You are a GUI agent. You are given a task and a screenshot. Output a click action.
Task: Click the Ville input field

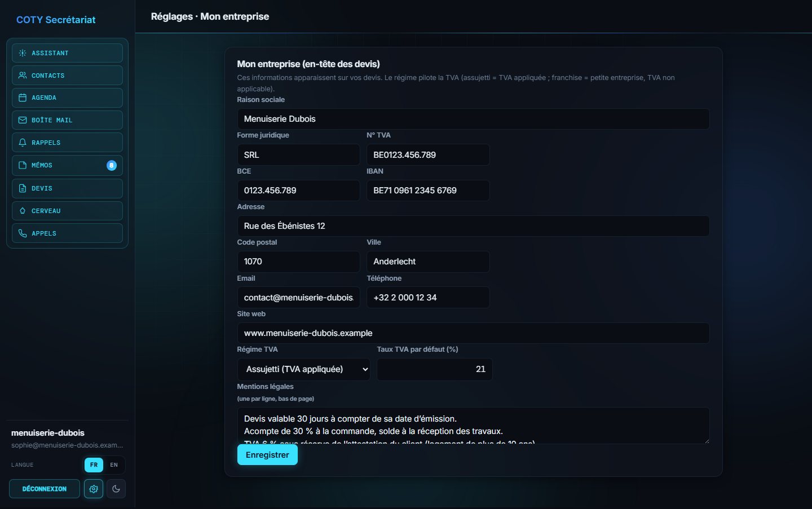428,262
